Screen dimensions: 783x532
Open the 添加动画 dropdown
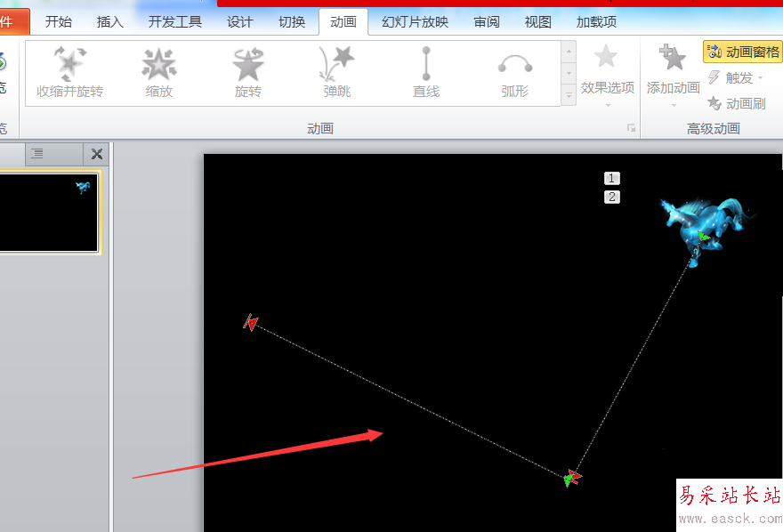tap(674, 76)
